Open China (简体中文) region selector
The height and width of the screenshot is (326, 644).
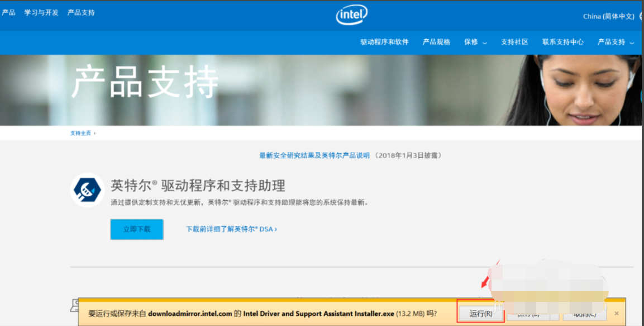click(609, 16)
